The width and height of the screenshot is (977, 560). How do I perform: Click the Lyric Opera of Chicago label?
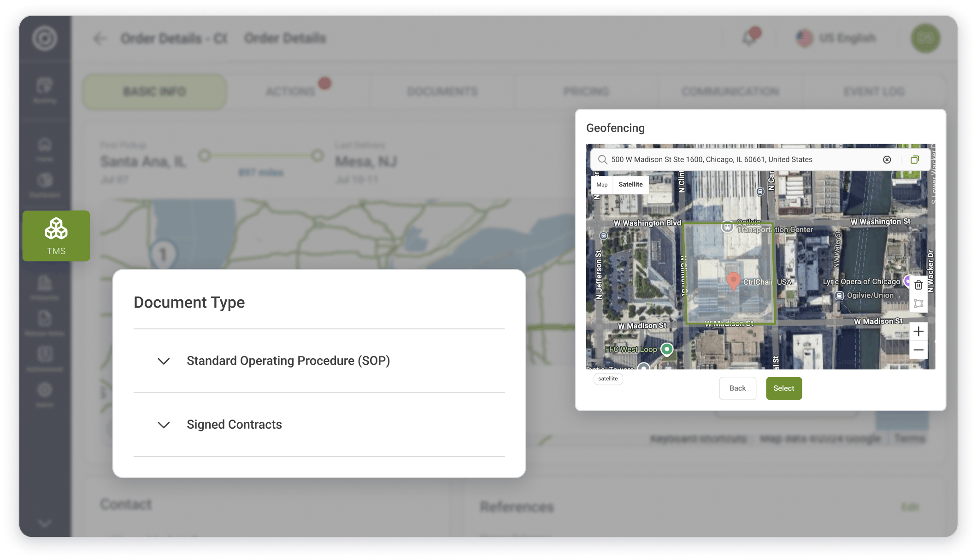point(861,281)
